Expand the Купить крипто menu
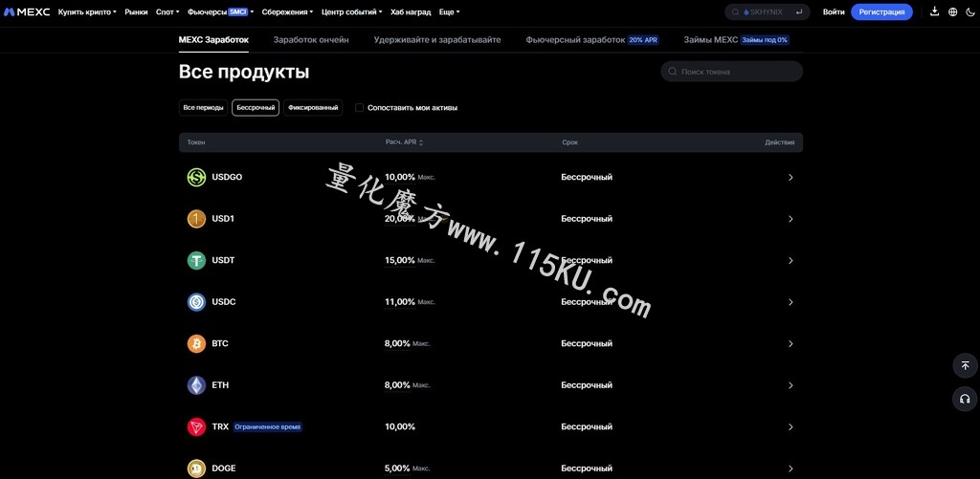The height and width of the screenshot is (479, 980). [87, 11]
